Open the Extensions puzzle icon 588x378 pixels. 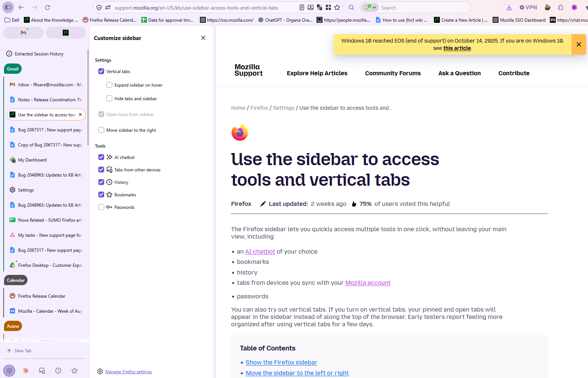click(561, 7)
